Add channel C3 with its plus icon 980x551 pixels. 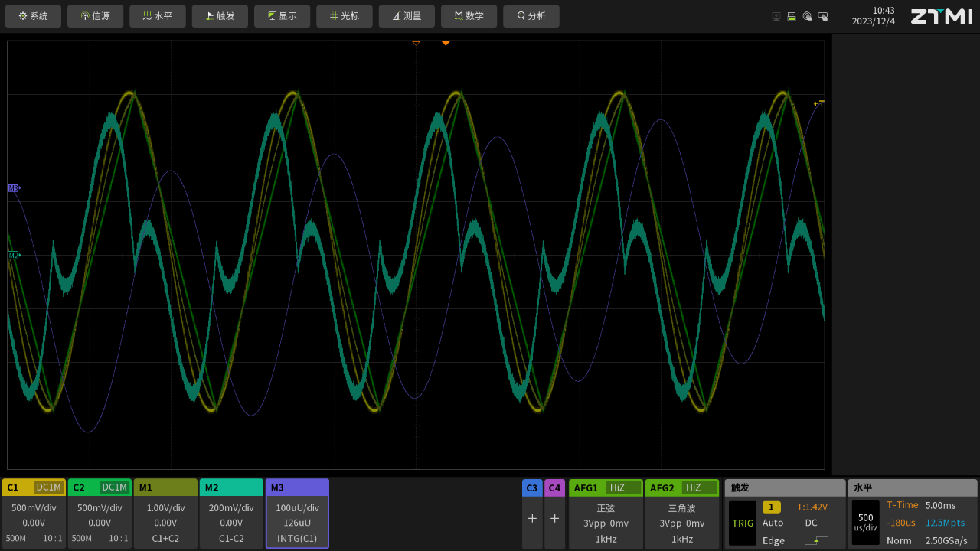(x=532, y=519)
